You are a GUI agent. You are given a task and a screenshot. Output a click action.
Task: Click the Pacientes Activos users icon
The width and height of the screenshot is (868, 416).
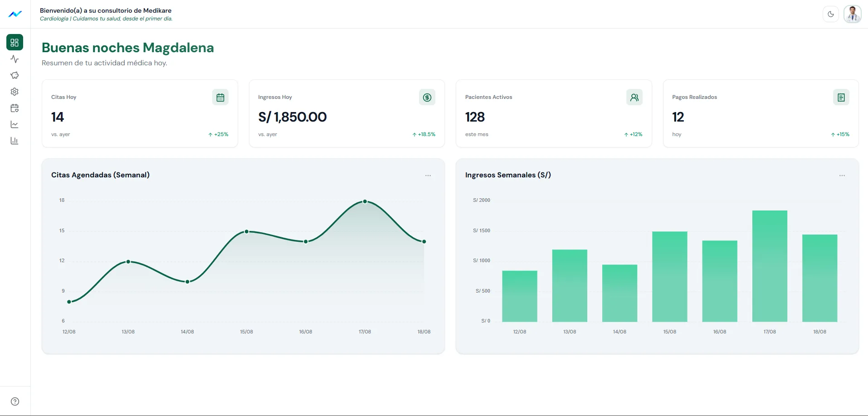[634, 97]
